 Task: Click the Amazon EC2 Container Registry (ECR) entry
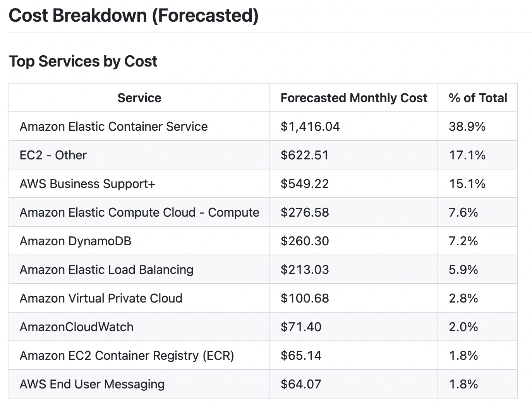[x=127, y=355]
